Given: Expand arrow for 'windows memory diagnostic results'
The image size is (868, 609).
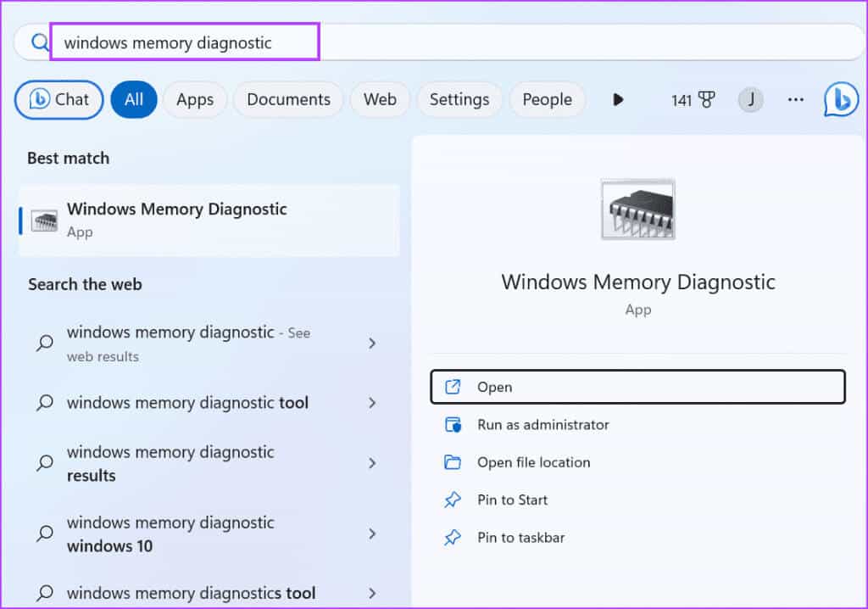Looking at the screenshot, I should pyautogui.click(x=372, y=463).
